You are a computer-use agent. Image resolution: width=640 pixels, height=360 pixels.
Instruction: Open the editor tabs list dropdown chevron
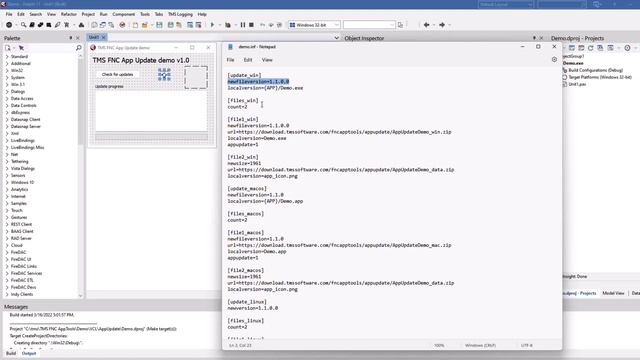(x=336, y=38)
